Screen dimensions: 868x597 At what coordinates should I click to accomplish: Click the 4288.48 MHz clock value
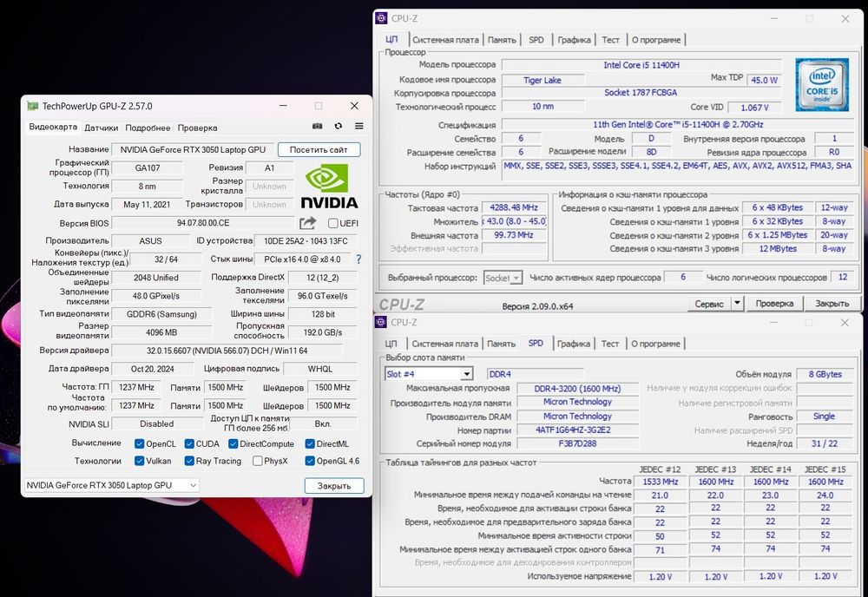[x=514, y=207]
